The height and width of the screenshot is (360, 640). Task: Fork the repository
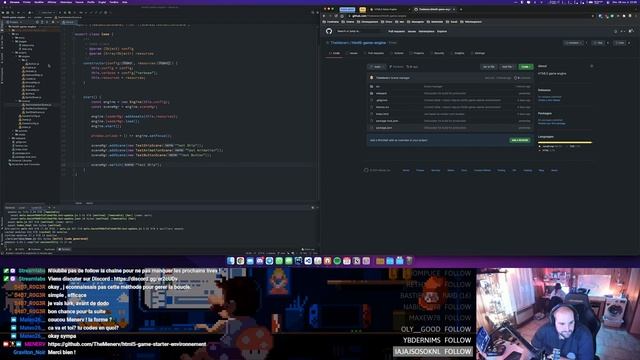(619, 43)
